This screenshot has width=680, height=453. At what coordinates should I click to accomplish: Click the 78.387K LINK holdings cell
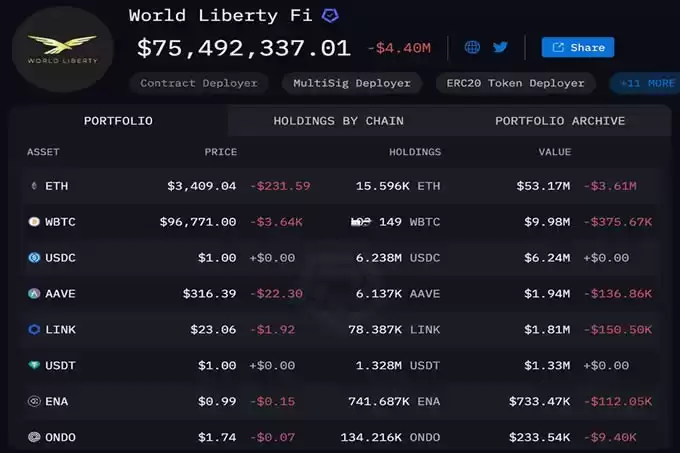(394, 330)
